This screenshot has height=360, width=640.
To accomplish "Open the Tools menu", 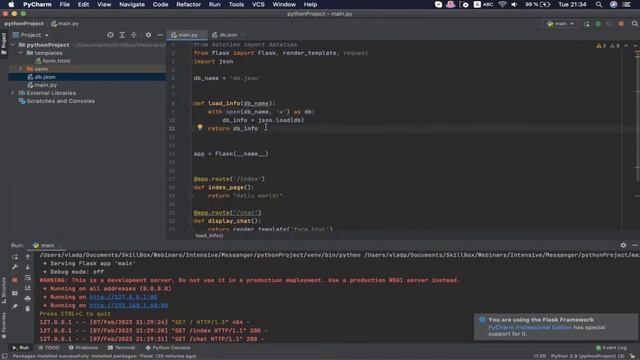I will tap(236, 4).
